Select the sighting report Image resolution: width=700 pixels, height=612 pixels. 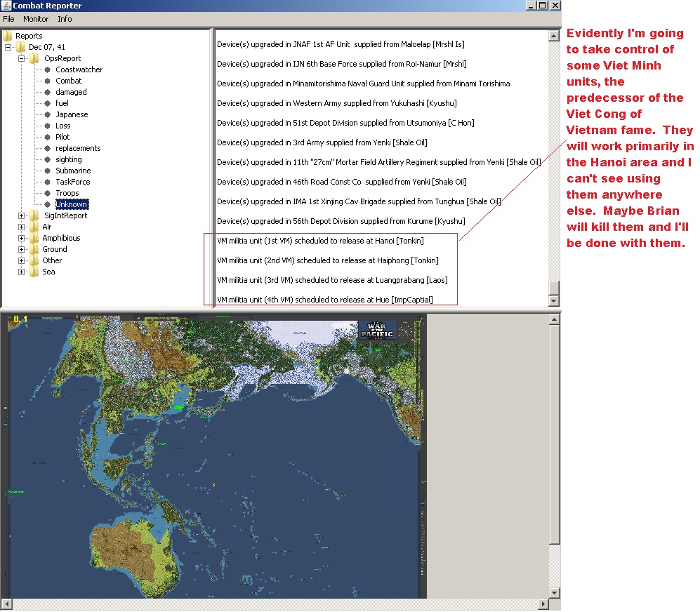68,159
